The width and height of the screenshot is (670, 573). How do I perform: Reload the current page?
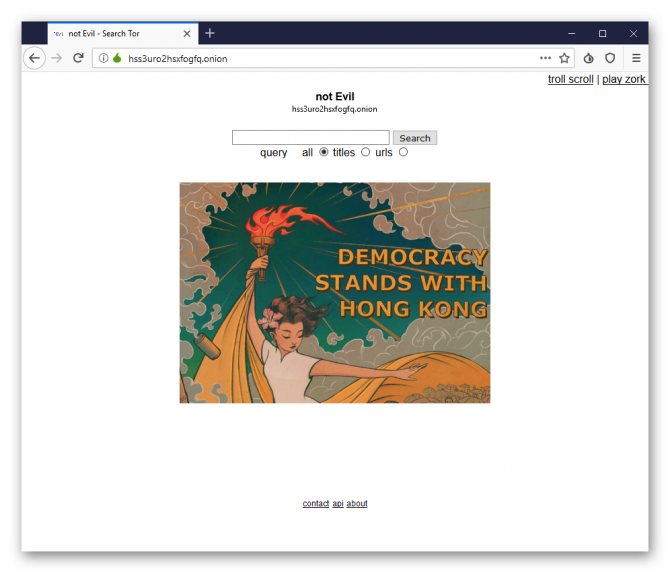coord(78,58)
